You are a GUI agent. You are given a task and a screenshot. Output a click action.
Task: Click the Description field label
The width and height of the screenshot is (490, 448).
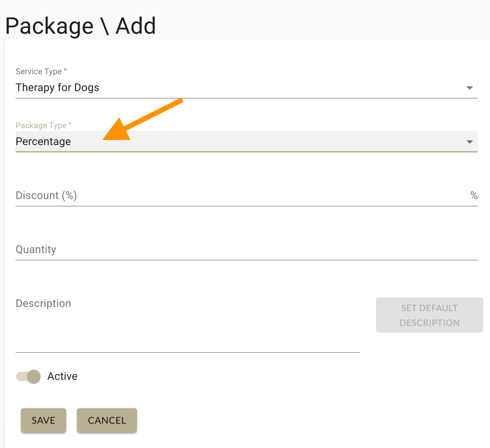(43, 303)
